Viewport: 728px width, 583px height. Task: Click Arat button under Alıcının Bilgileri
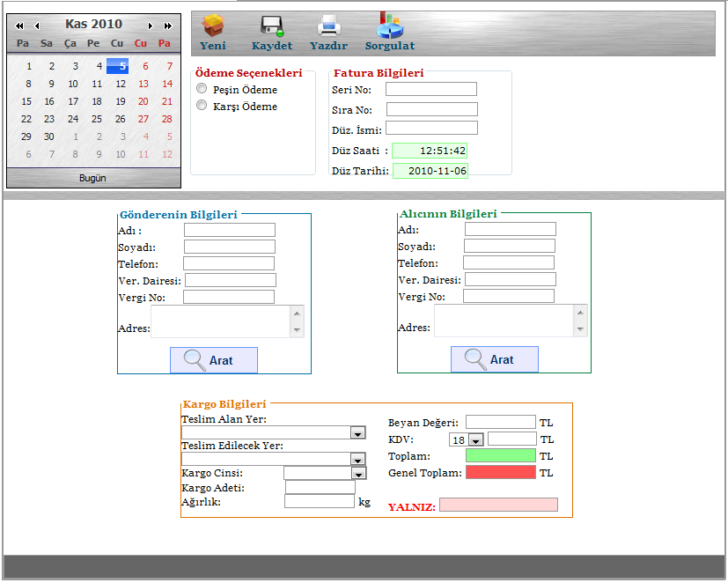[494, 359]
